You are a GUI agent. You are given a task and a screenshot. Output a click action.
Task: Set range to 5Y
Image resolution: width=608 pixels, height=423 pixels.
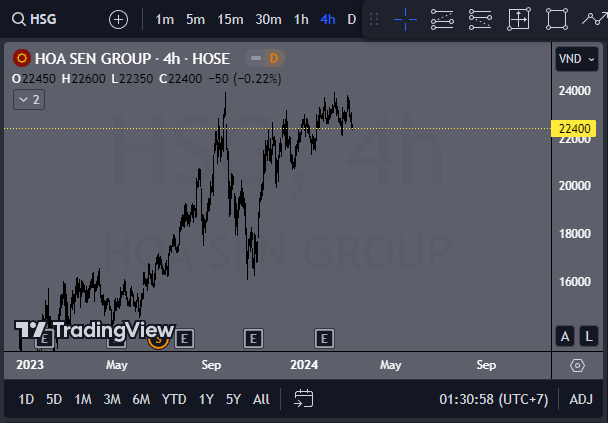point(233,399)
